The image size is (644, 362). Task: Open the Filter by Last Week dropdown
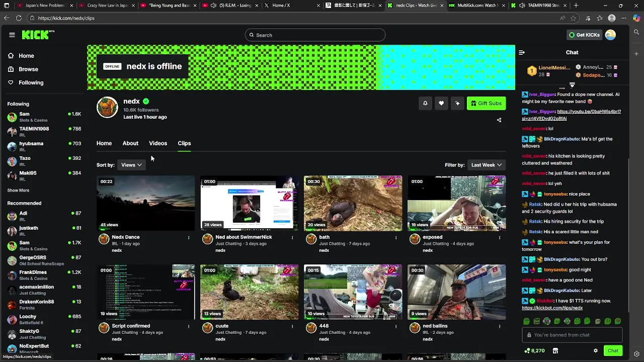tap(486, 165)
